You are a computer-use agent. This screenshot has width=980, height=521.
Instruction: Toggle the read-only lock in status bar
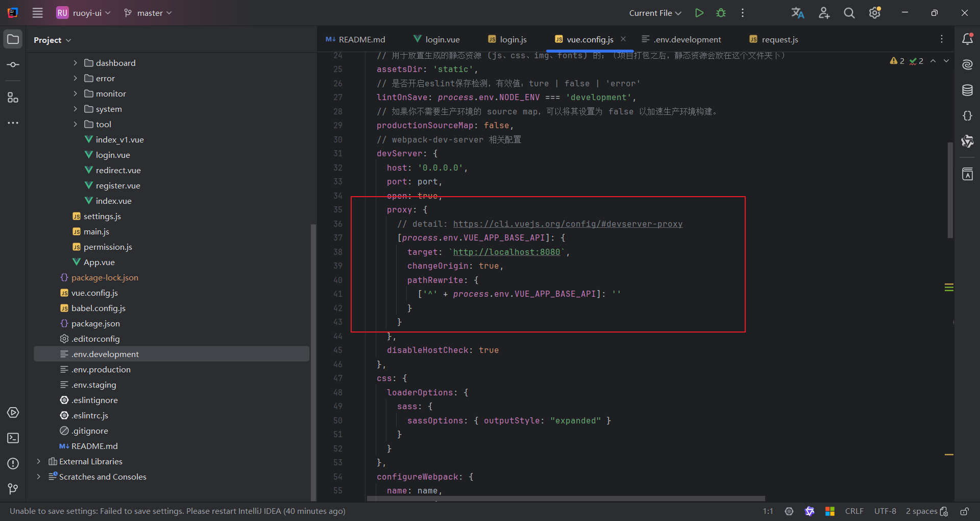pos(964,511)
